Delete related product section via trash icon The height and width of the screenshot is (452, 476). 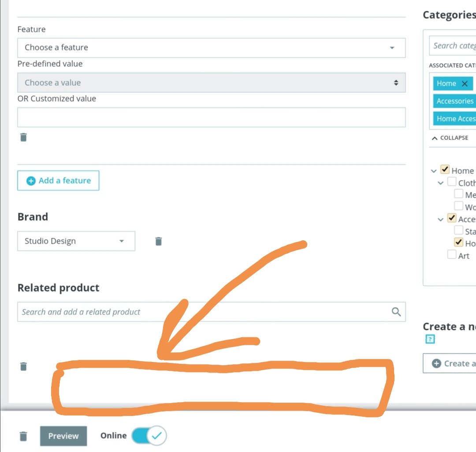tap(23, 366)
